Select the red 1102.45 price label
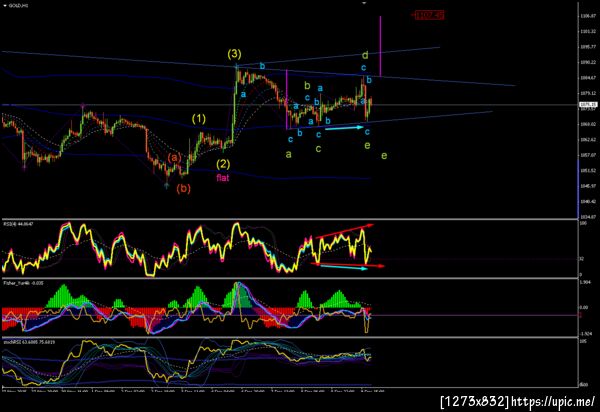This screenshot has height=412, width=600. point(429,15)
